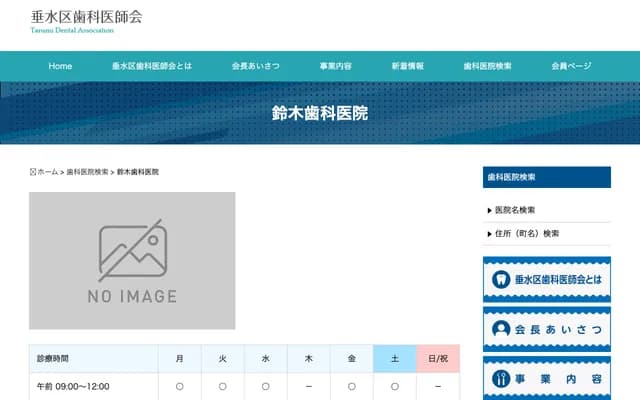Image resolution: width=640 pixels, height=400 pixels.
Task: Expand the 住所（町名）検索 sidebar item
Action: (526, 233)
